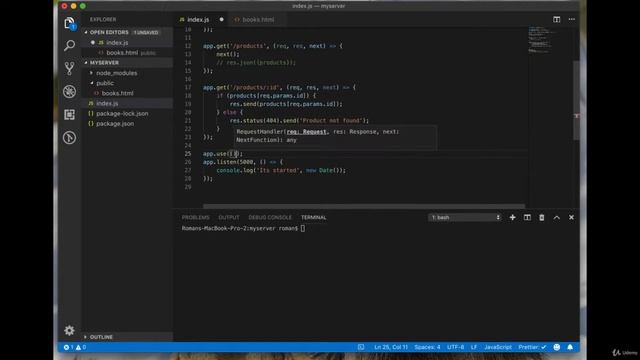Click the 1 UNSAVED badge
640x360 pixels.
click(x=146, y=32)
